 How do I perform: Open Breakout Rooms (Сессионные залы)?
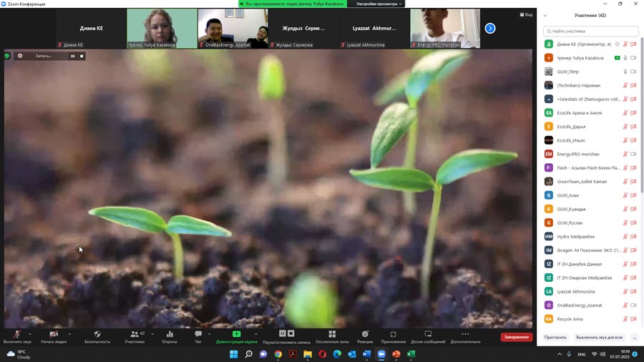pyautogui.click(x=332, y=335)
